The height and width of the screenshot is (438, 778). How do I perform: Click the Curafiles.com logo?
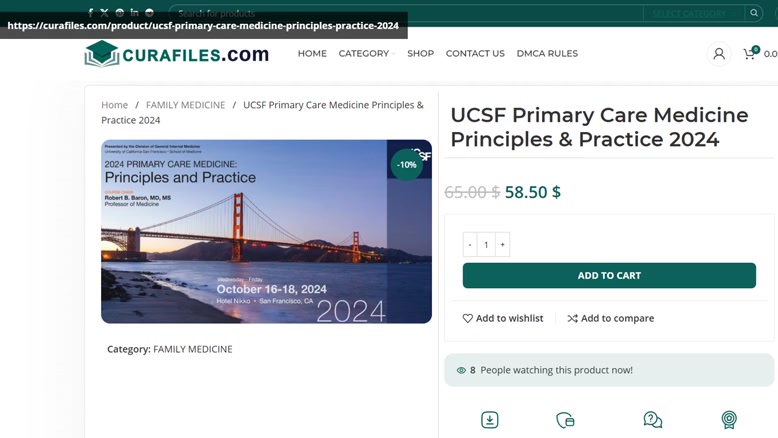point(177,54)
